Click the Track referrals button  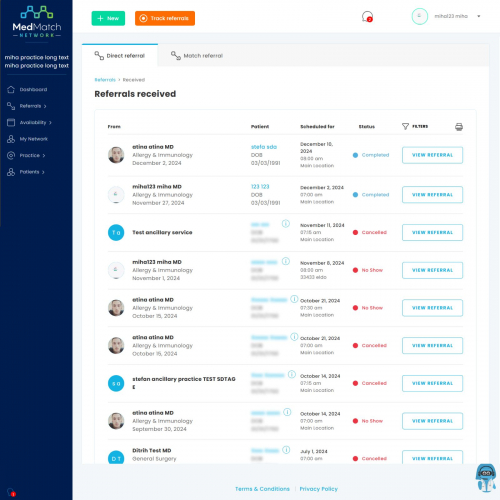coord(165,18)
